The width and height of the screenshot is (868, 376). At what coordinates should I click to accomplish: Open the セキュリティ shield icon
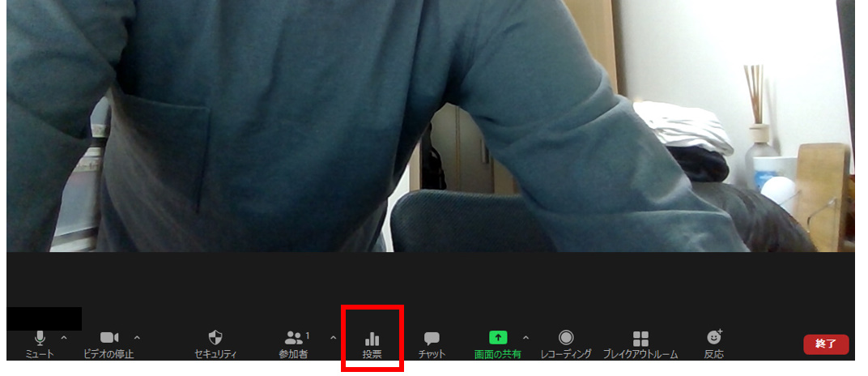click(x=215, y=338)
